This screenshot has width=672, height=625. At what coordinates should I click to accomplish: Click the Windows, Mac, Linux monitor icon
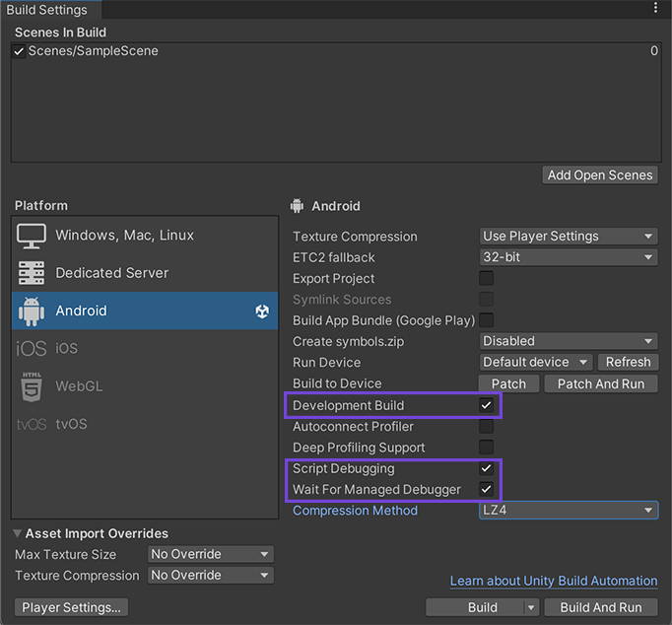[32, 236]
